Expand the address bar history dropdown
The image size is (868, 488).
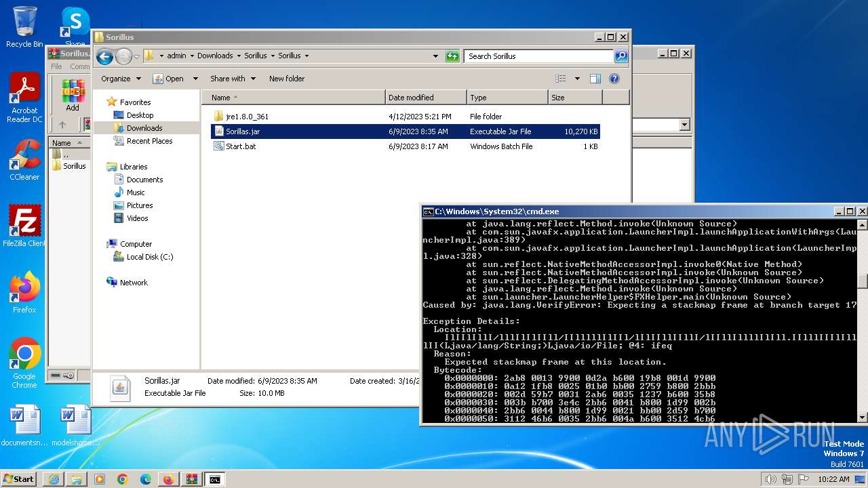435,56
